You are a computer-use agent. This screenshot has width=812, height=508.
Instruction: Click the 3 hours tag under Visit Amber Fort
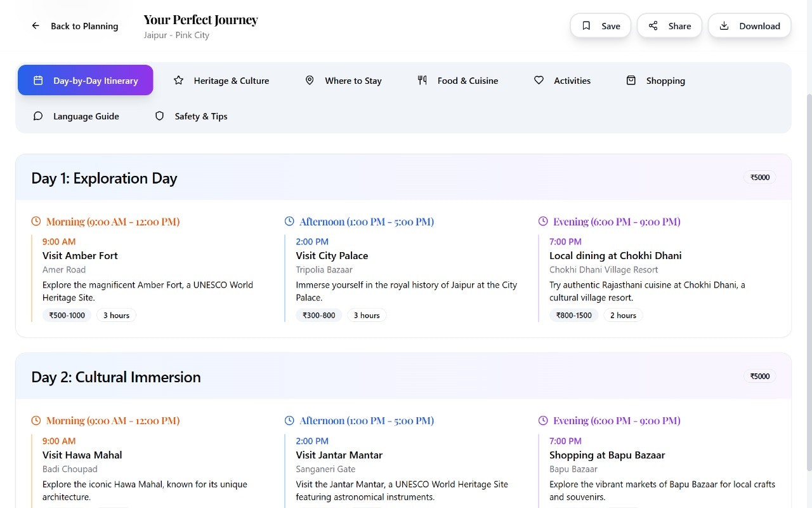point(116,315)
